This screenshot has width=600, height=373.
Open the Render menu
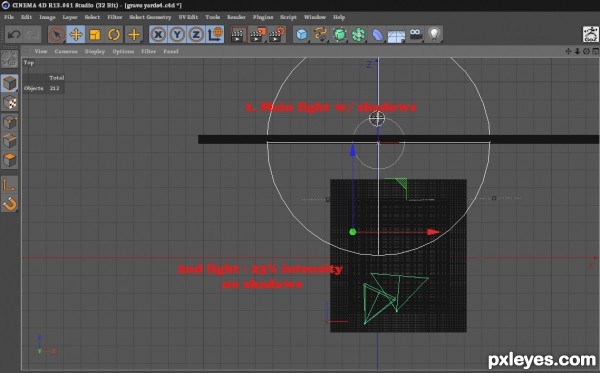point(236,17)
